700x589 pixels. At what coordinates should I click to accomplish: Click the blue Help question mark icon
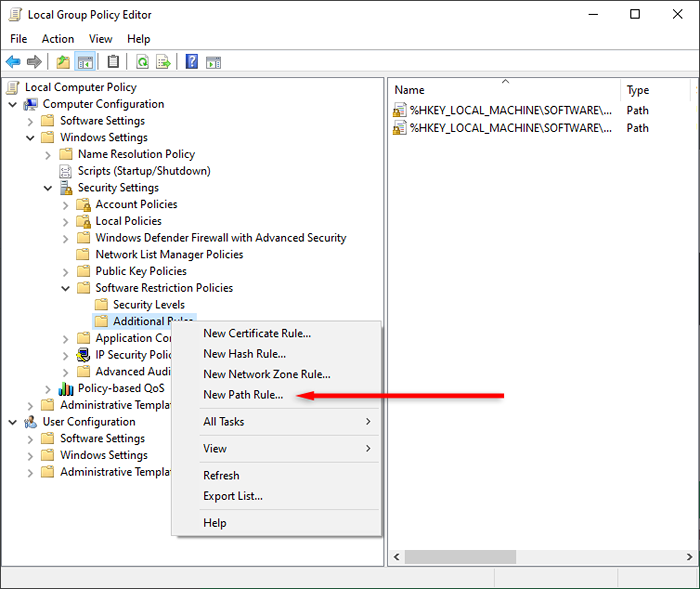[x=191, y=62]
